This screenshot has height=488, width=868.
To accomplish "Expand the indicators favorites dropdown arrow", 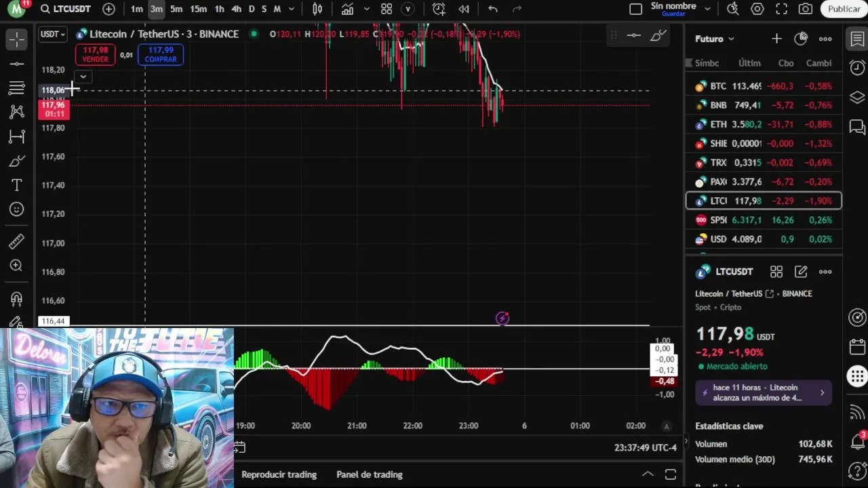I will (366, 9).
